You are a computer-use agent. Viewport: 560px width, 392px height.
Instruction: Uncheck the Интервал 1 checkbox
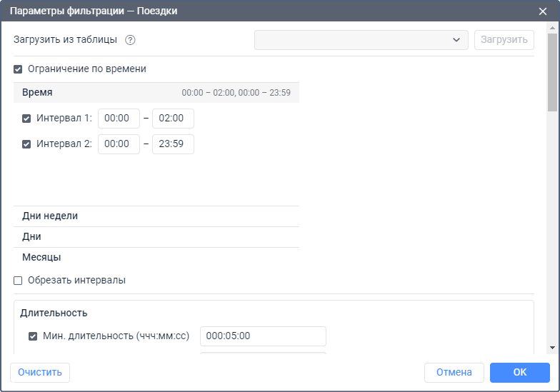(x=26, y=119)
